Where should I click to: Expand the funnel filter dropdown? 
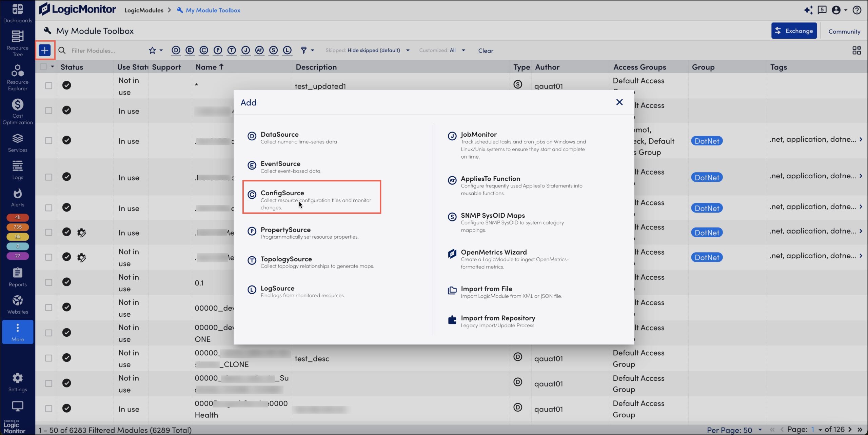pyautogui.click(x=307, y=50)
